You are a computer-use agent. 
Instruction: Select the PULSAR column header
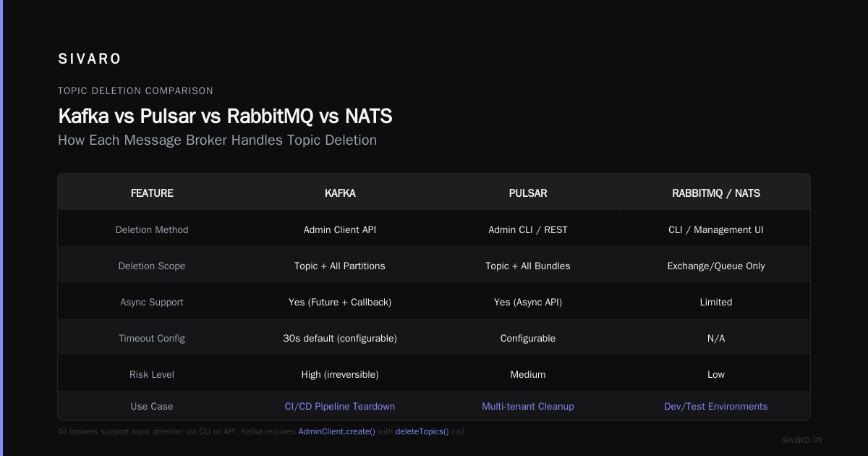click(528, 193)
